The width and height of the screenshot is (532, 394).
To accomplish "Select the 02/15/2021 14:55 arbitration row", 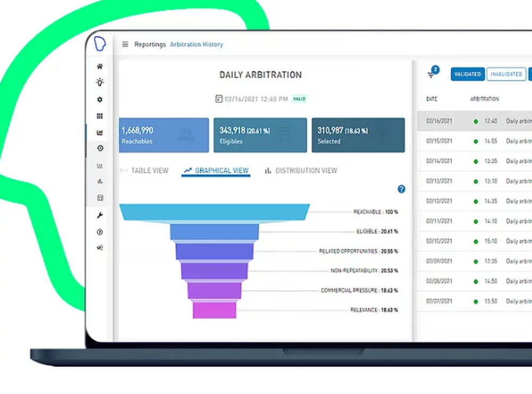I will (x=475, y=141).
